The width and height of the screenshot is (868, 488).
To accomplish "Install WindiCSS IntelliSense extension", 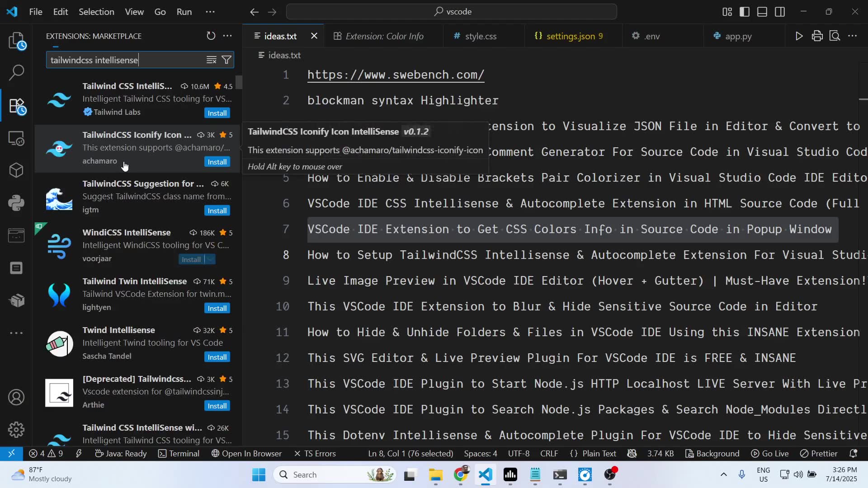I will [x=191, y=259].
